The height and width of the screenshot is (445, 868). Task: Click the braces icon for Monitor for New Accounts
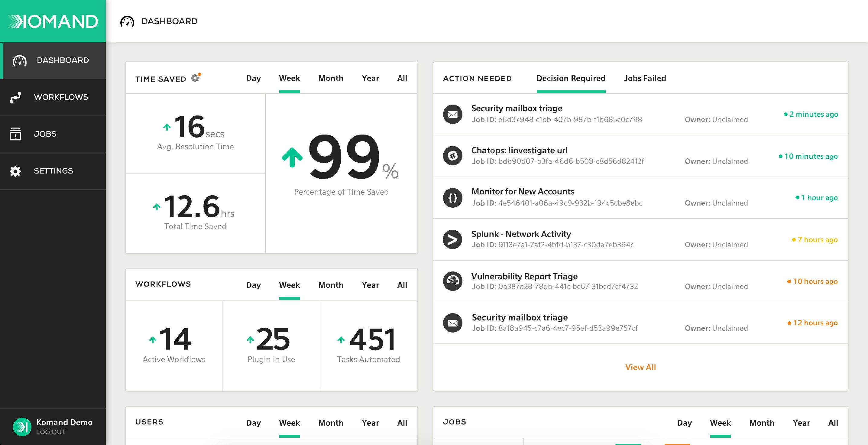tap(453, 198)
